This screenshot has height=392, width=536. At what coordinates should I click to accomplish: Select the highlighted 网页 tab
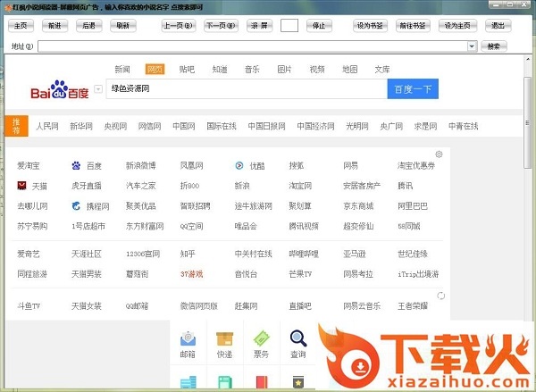click(x=155, y=70)
